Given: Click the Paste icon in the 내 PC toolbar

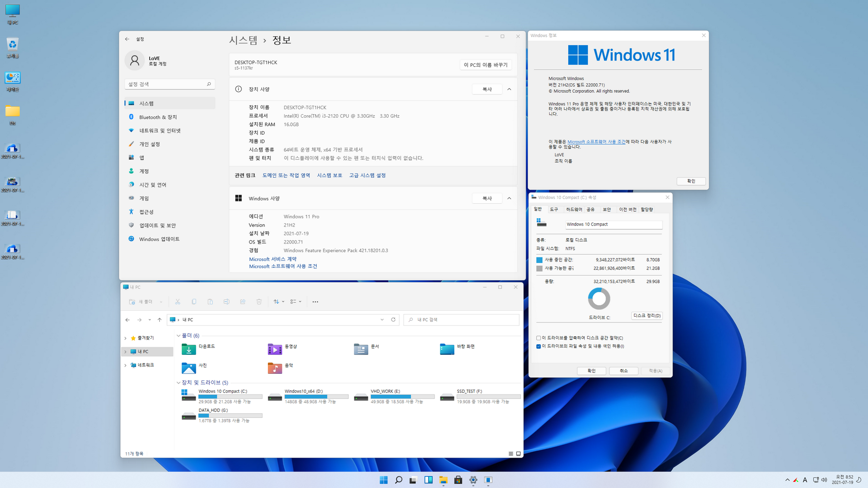Looking at the screenshot, I should pyautogui.click(x=210, y=302).
